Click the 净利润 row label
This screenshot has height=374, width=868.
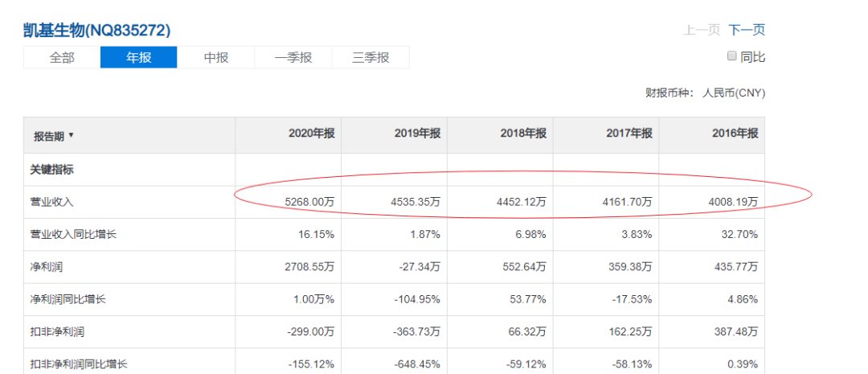46,267
